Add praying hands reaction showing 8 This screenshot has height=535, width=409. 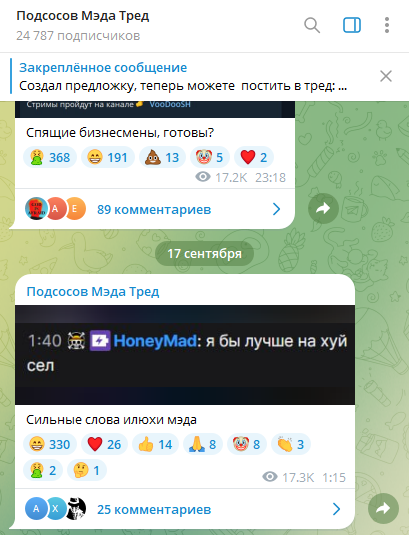203,444
